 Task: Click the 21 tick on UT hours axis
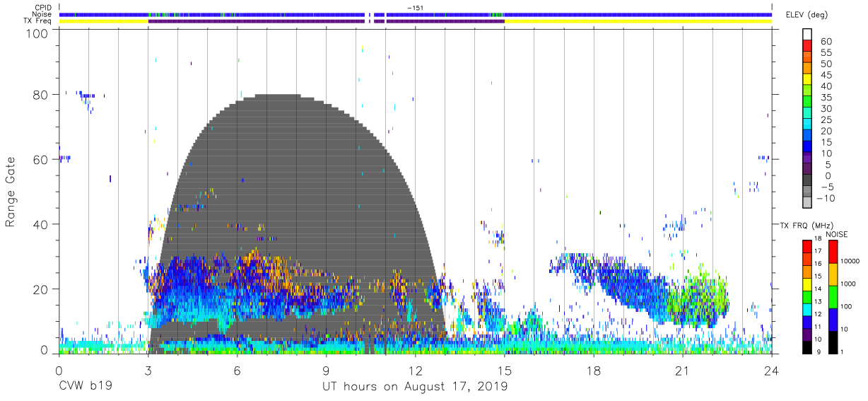(683, 371)
